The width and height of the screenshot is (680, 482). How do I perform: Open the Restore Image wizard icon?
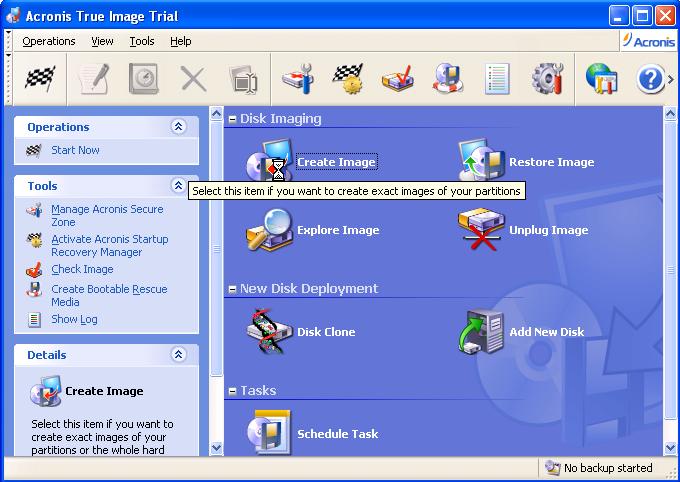(x=480, y=161)
